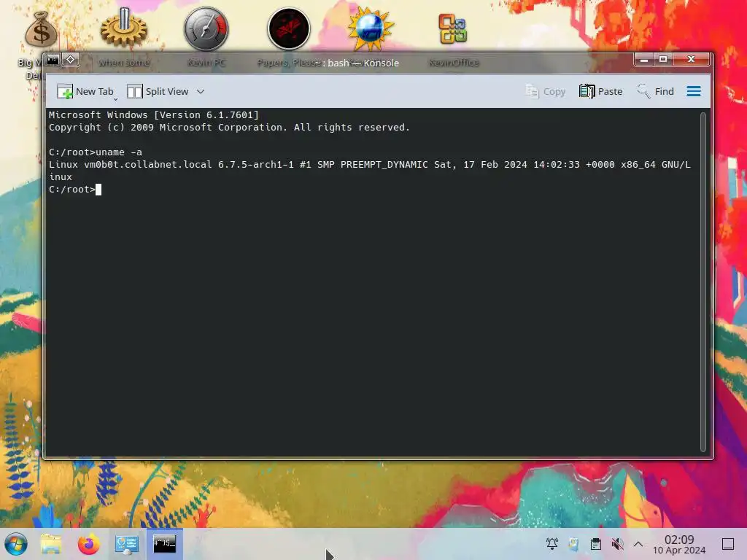Open the file manager from the taskbar

(51, 544)
